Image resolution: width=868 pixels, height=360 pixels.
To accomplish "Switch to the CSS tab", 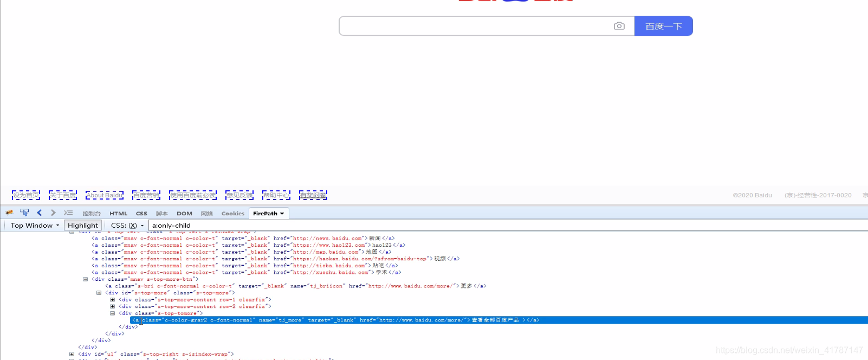I will tap(141, 214).
